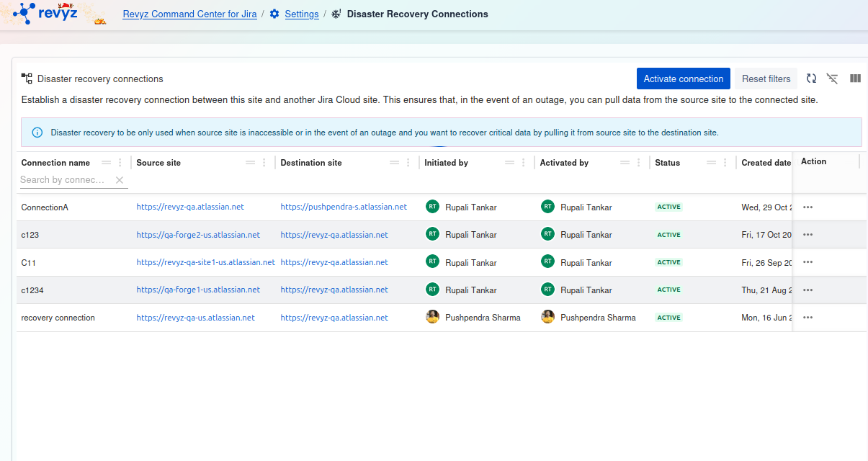Open the Status column menu
This screenshot has width=868, height=461.
[x=725, y=163]
